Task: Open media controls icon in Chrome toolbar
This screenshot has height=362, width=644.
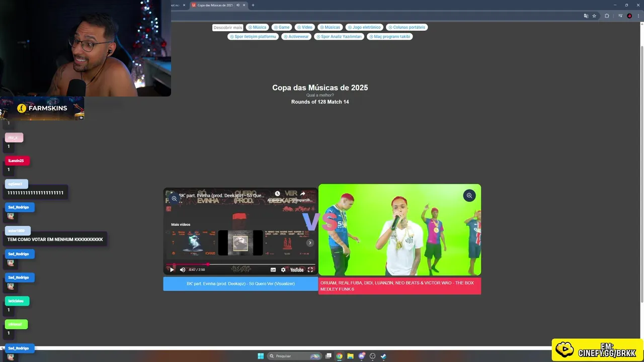Action: (x=620, y=16)
